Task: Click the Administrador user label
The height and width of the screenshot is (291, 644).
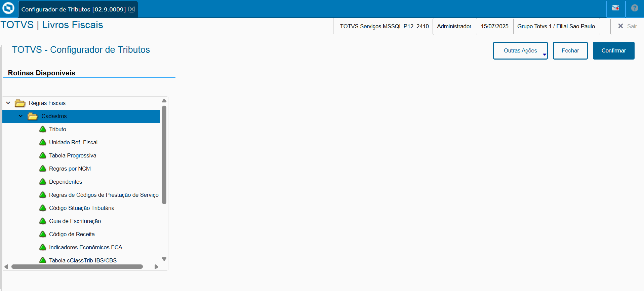Action: pos(454,26)
